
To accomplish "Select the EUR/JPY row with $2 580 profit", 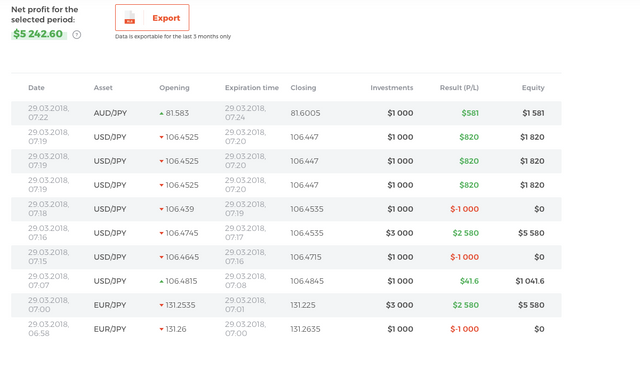I will (x=286, y=305).
